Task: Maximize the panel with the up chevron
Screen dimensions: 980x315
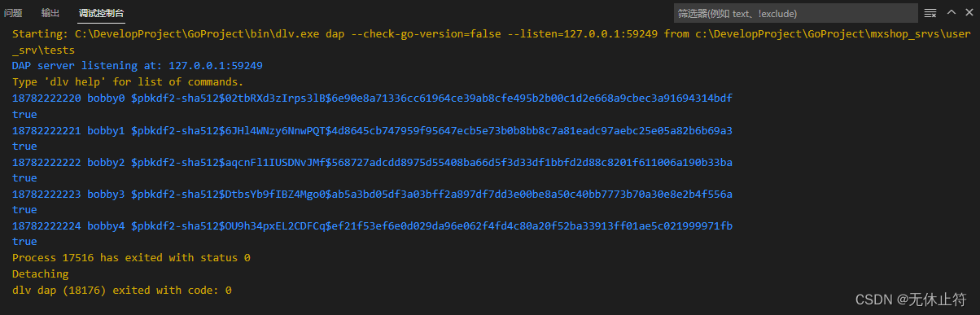Action: click(950, 12)
